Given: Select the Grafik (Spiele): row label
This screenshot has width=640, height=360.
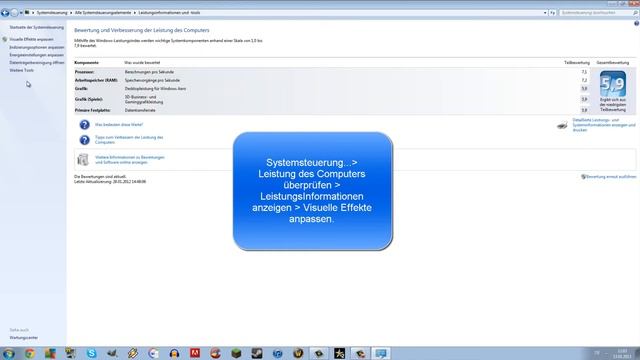Looking at the screenshot, I should tap(89, 99).
